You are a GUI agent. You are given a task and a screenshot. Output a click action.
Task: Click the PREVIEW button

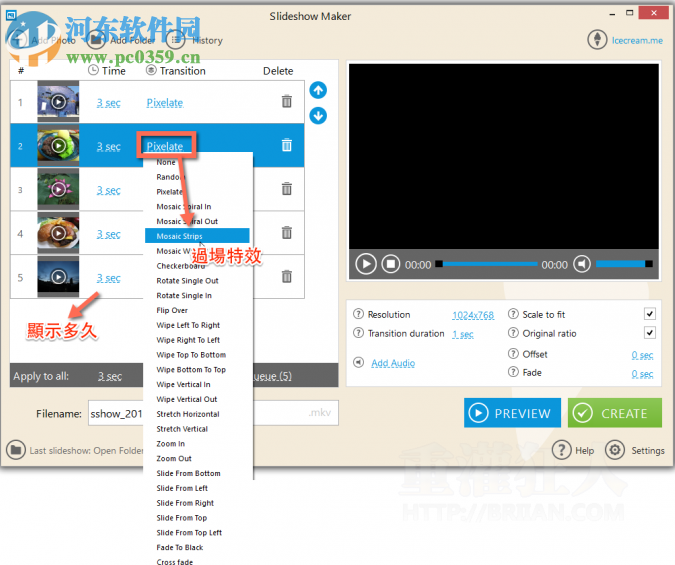tap(512, 413)
